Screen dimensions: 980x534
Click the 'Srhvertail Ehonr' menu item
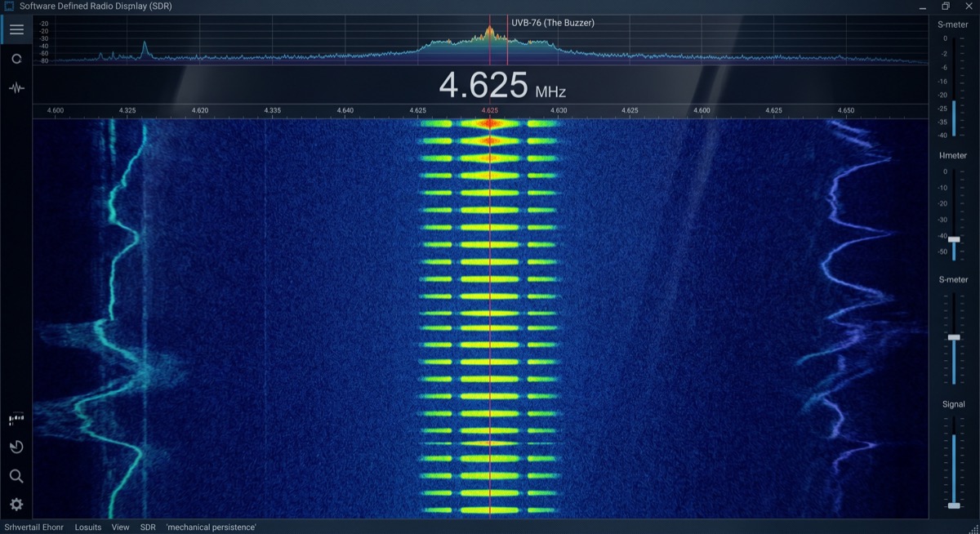33,527
